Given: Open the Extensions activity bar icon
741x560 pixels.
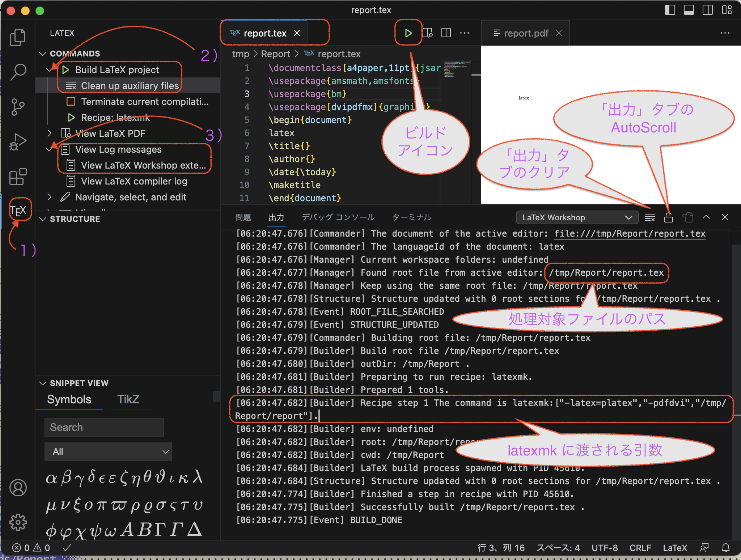Looking at the screenshot, I should (x=18, y=177).
